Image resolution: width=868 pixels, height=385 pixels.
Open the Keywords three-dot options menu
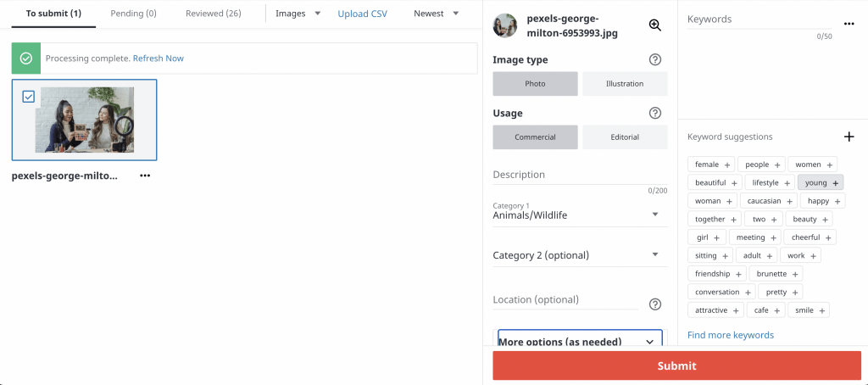[x=849, y=24]
